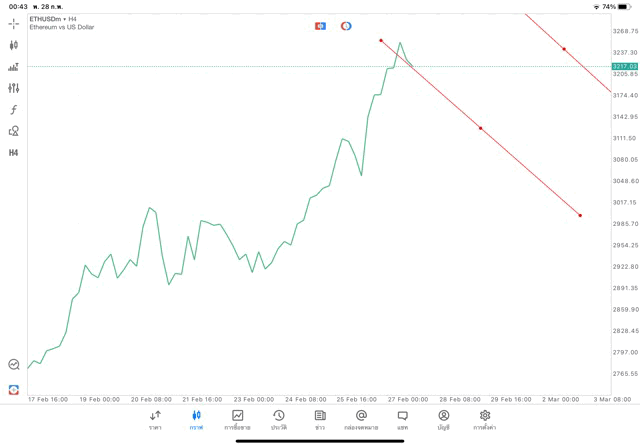Open the ประวัติ history tab

[x=279, y=420]
